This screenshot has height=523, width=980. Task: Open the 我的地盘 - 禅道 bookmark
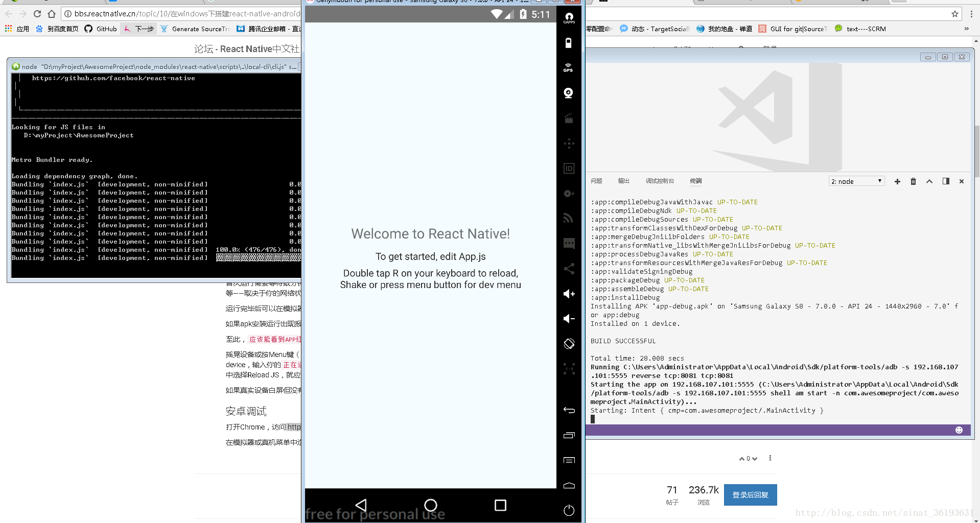click(724, 29)
